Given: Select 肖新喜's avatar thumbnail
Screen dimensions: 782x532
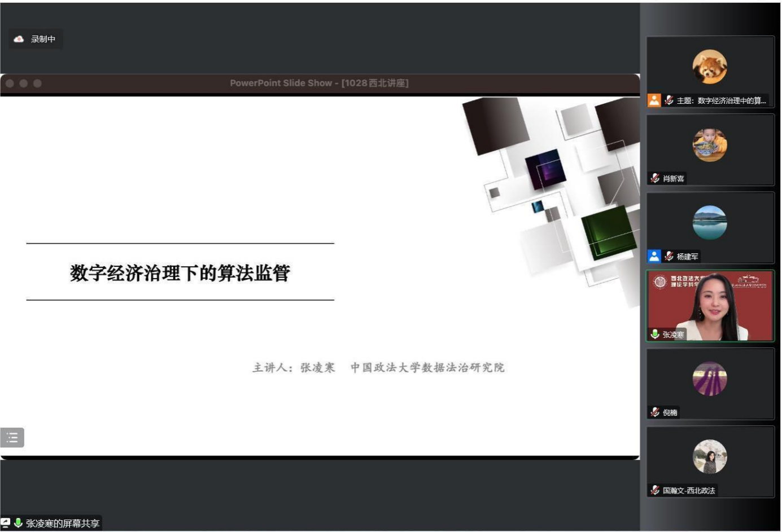Looking at the screenshot, I should pyautogui.click(x=710, y=145).
